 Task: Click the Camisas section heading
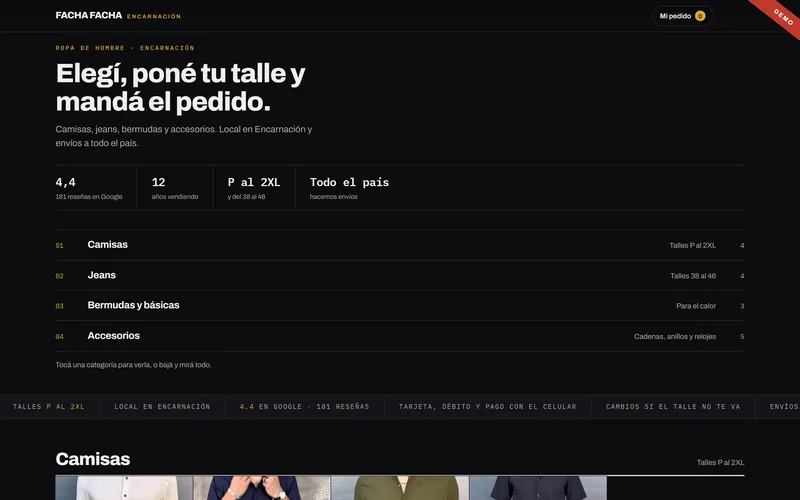pyautogui.click(x=93, y=459)
